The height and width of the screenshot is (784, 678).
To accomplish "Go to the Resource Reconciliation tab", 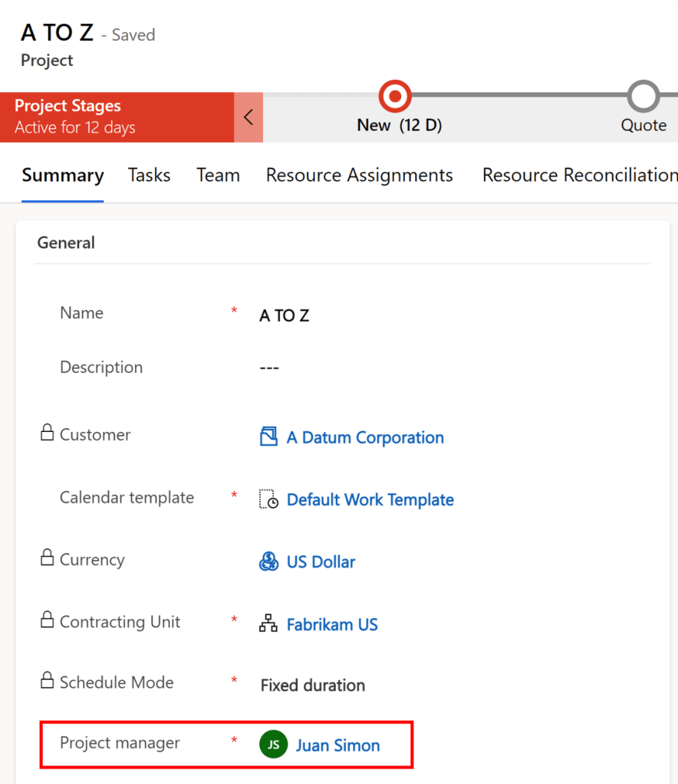I will pos(579,175).
